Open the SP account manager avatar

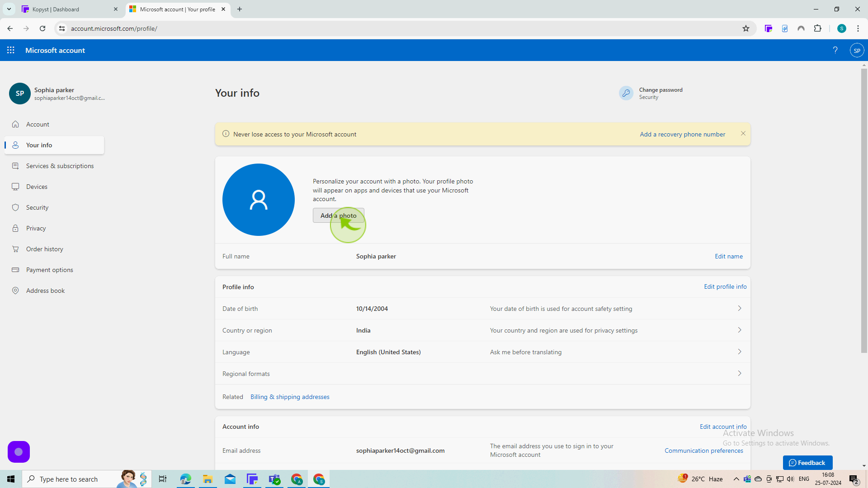(x=857, y=50)
